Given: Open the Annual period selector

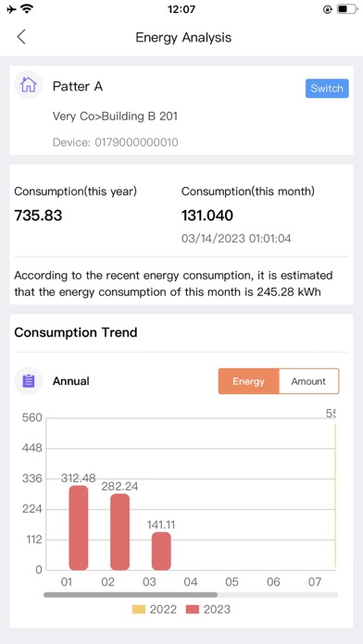Looking at the screenshot, I should tap(70, 381).
